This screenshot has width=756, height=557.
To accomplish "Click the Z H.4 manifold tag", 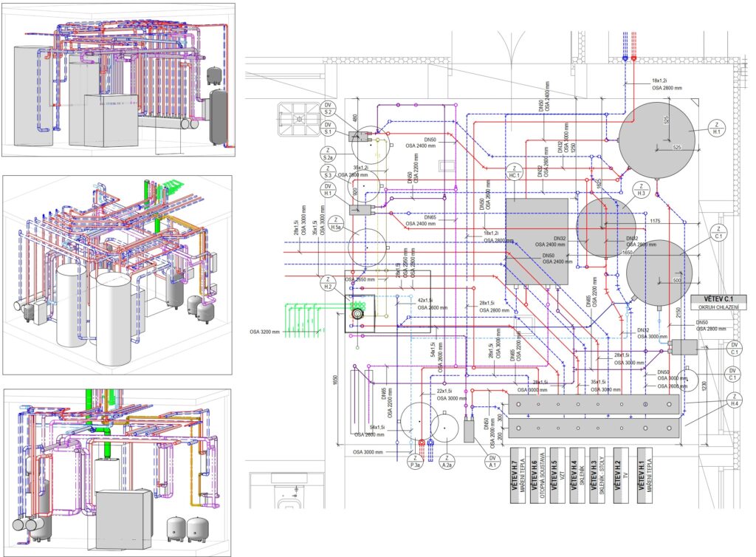I will [x=733, y=400].
